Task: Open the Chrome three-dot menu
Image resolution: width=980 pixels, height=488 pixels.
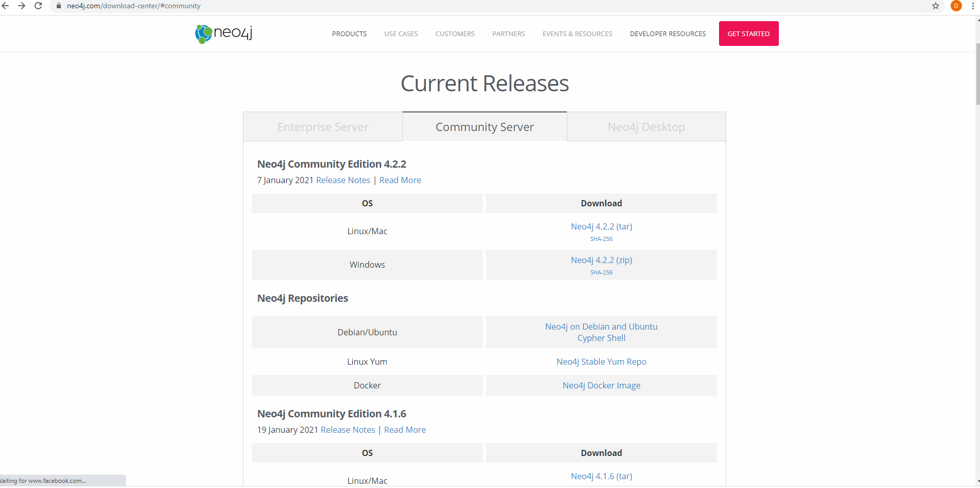Action: click(973, 6)
